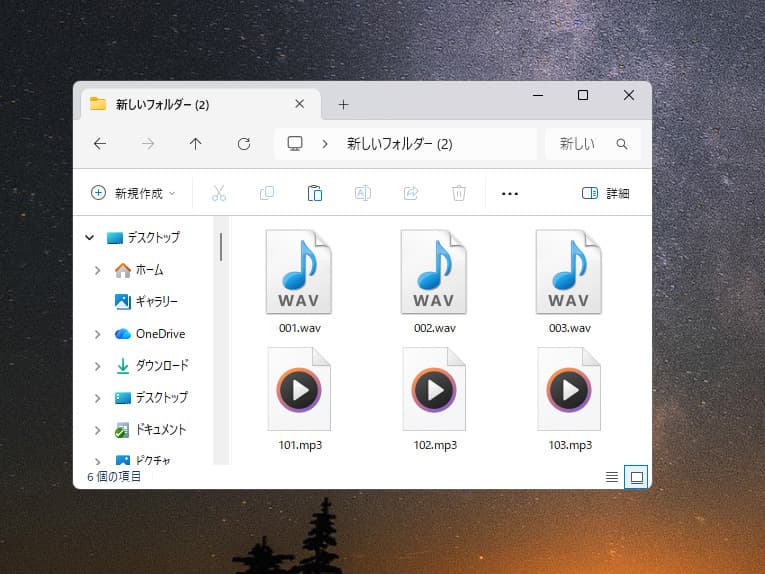765x574 pixels.
Task: Open the 新規作成 dropdown menu
Action: [133, 193]
